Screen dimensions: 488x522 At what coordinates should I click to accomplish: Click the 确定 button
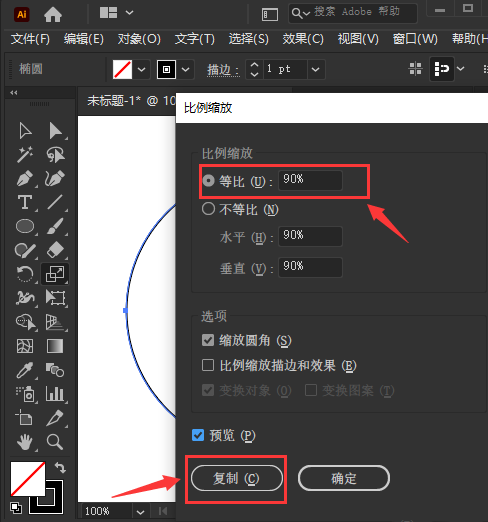[344, 478]
